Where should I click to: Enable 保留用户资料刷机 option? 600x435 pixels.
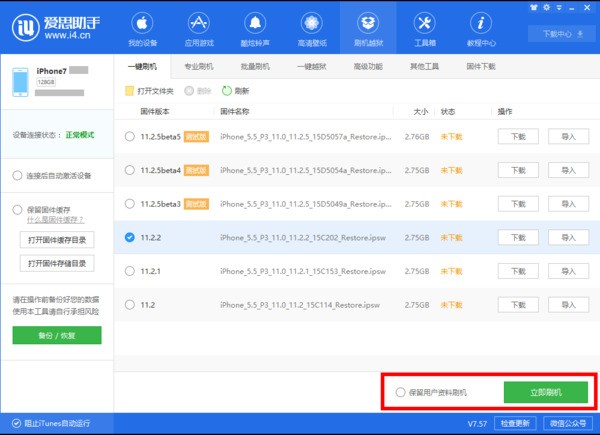pos(401,392)
